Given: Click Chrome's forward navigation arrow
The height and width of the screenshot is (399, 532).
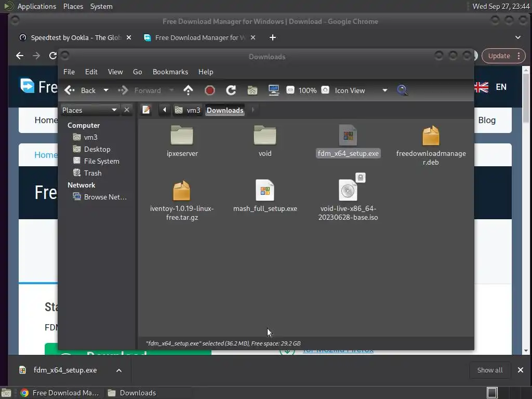Looking at the screenshot, I should (x=36, y=56).
